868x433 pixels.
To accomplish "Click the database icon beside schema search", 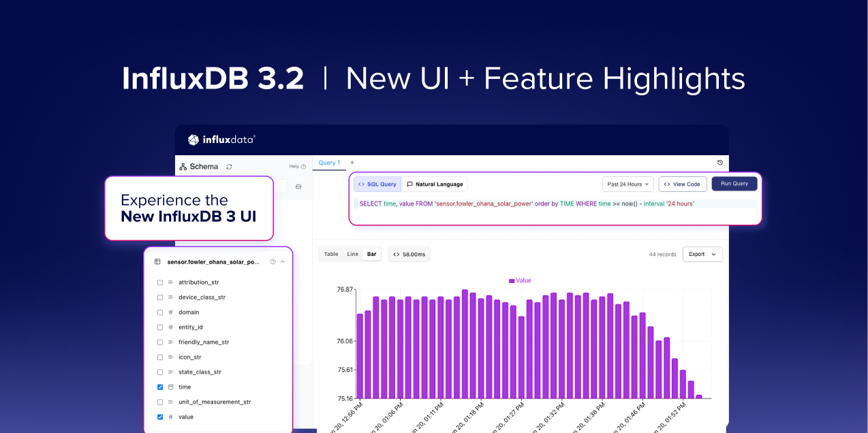I will 298,187.
